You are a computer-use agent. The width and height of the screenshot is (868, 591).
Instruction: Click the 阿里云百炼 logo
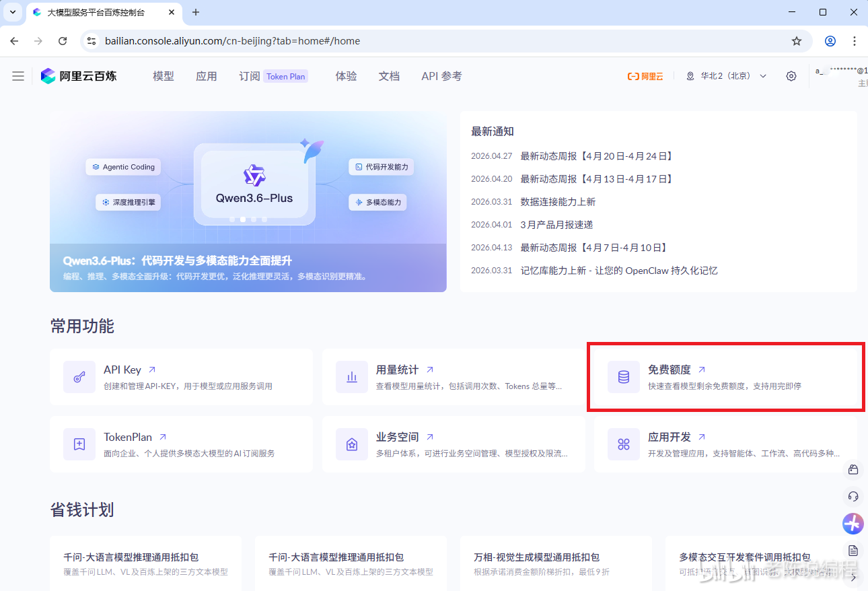(x=79, y=76)
